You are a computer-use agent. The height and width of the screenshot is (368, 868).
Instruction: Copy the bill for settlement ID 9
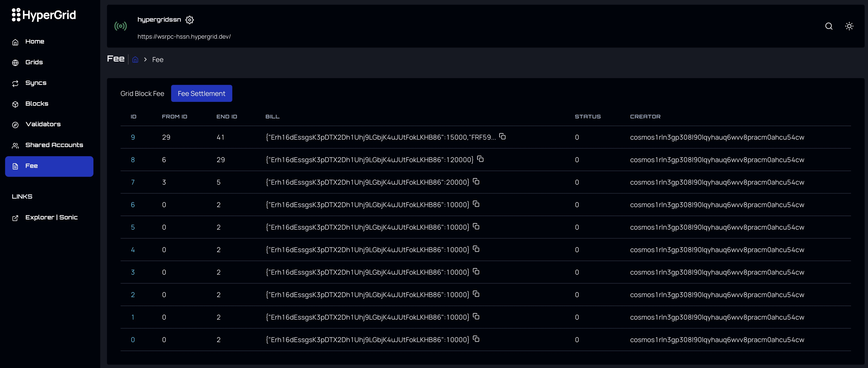coord(502,136)
